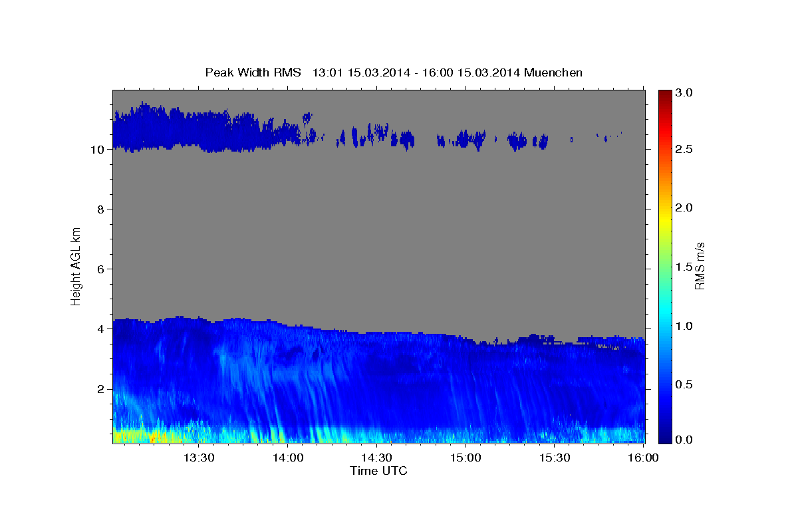Click the 'Height AGL km' axis label

[x=76, y=266]
